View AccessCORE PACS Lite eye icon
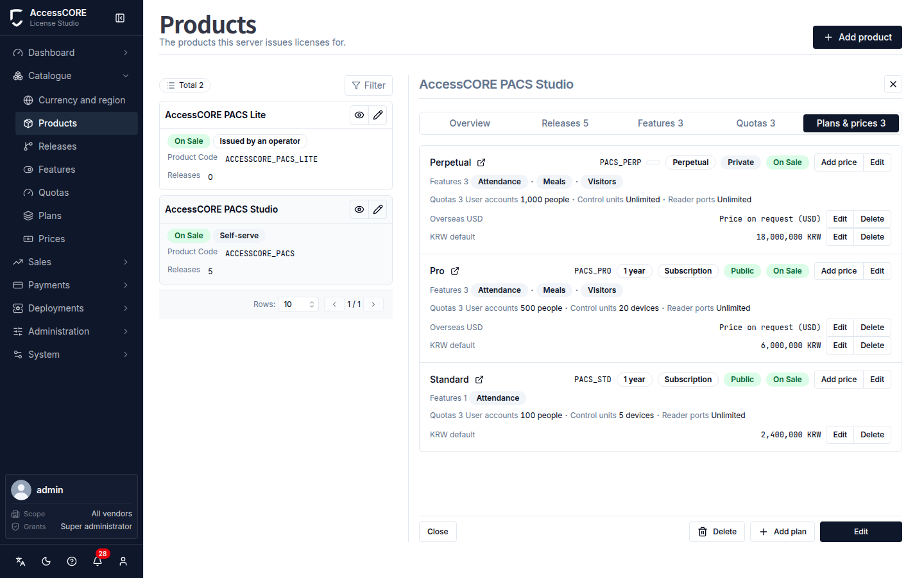924x578 pixels. point(359,115)
